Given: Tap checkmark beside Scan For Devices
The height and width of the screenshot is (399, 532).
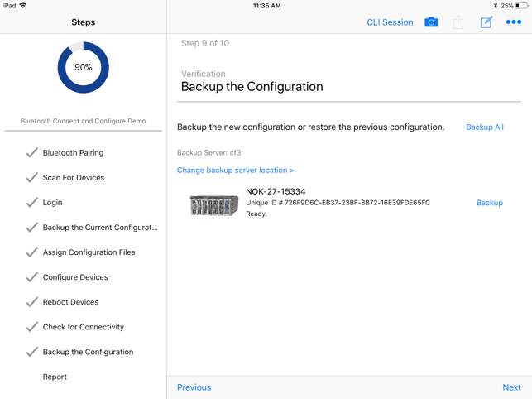Looking at the screenshot, I should pyautogui.click(x=31, y=178).
